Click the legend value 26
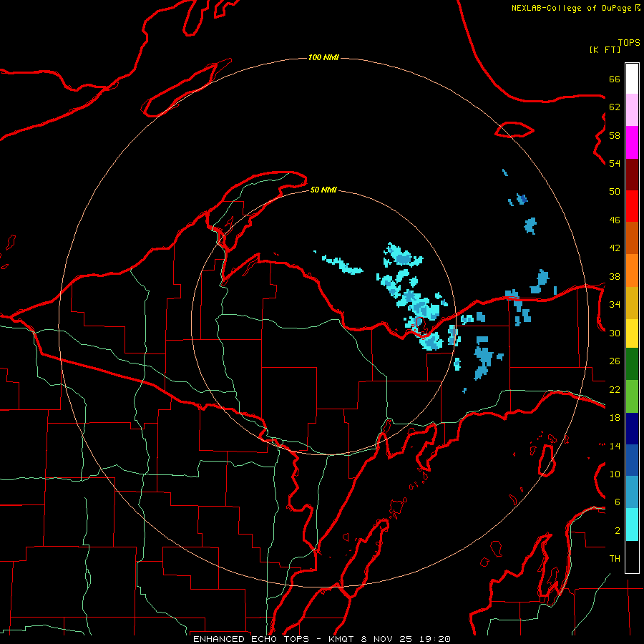644x644 pixels. (x=615, y=361)
